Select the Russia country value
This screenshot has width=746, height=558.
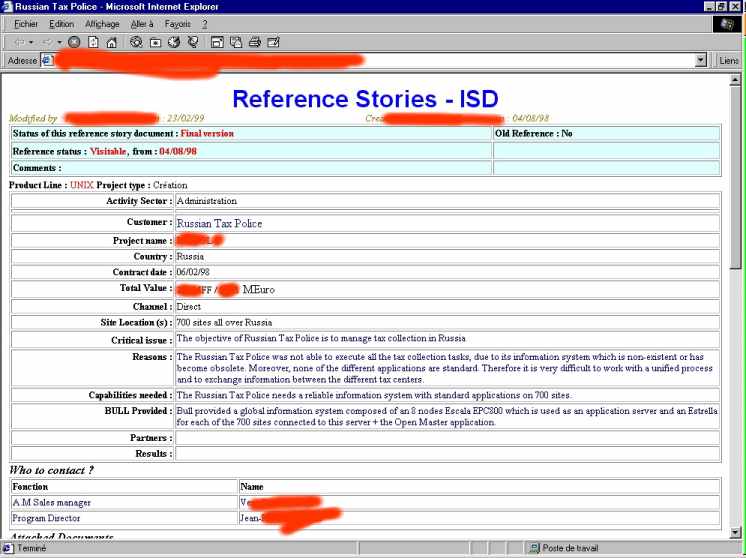[190, 256]
